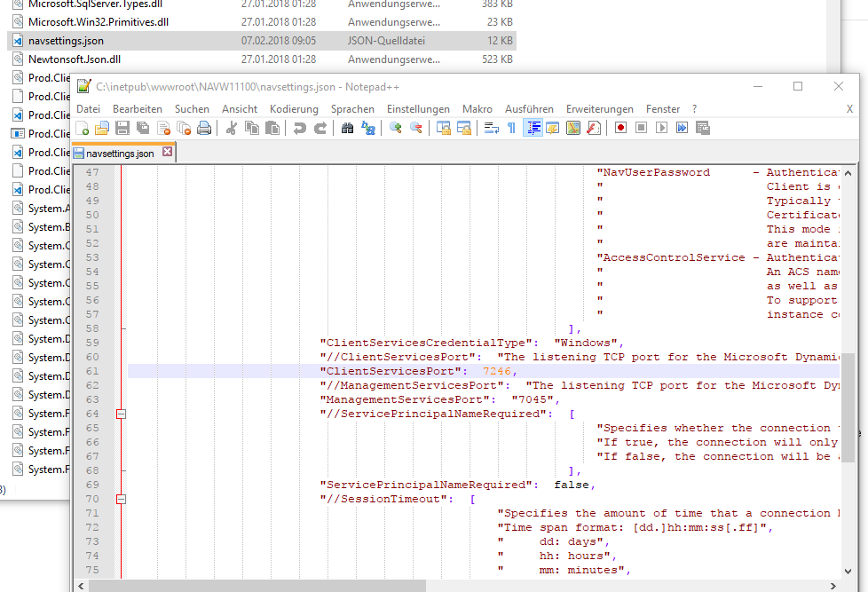
Task: Toggle the word wrap toolbar button
Action: (491, 128)
